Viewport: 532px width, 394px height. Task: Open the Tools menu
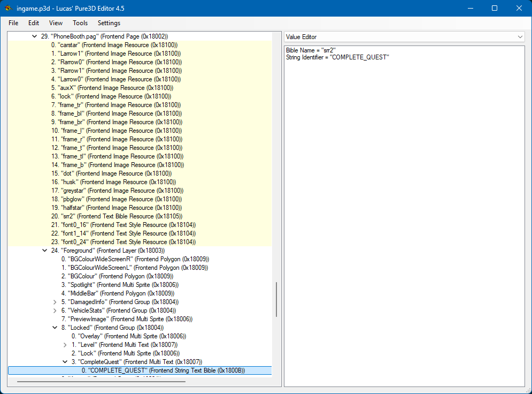point(80,23)
